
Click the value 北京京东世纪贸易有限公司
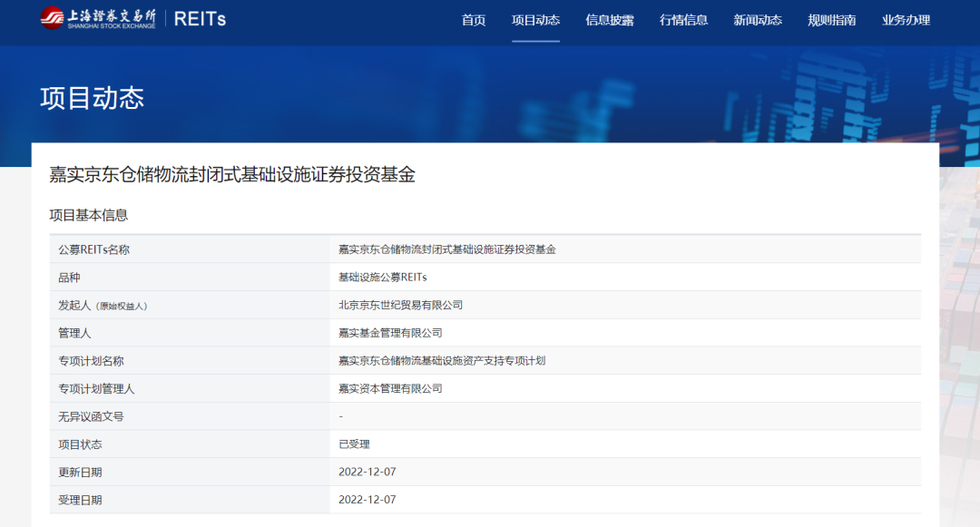401,306
